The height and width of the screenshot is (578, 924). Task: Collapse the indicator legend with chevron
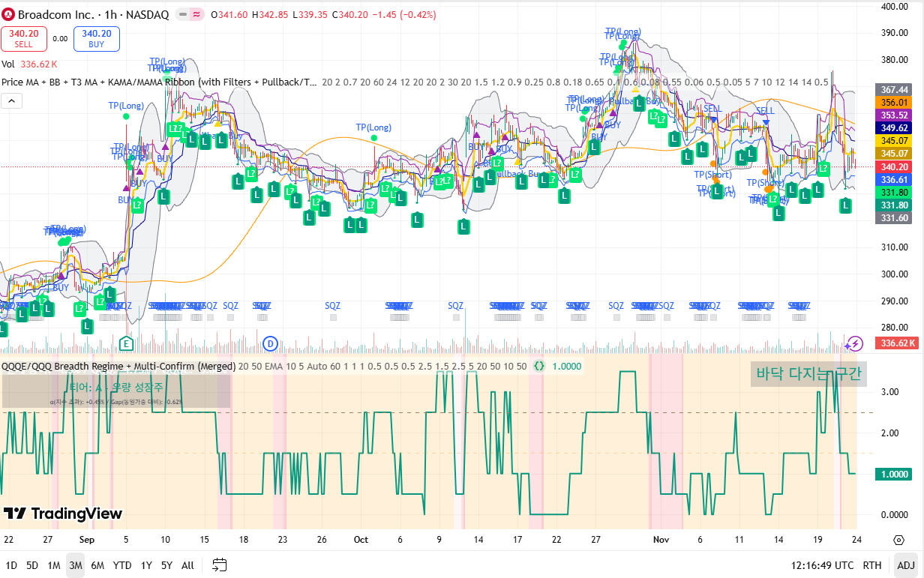[11, 100]
